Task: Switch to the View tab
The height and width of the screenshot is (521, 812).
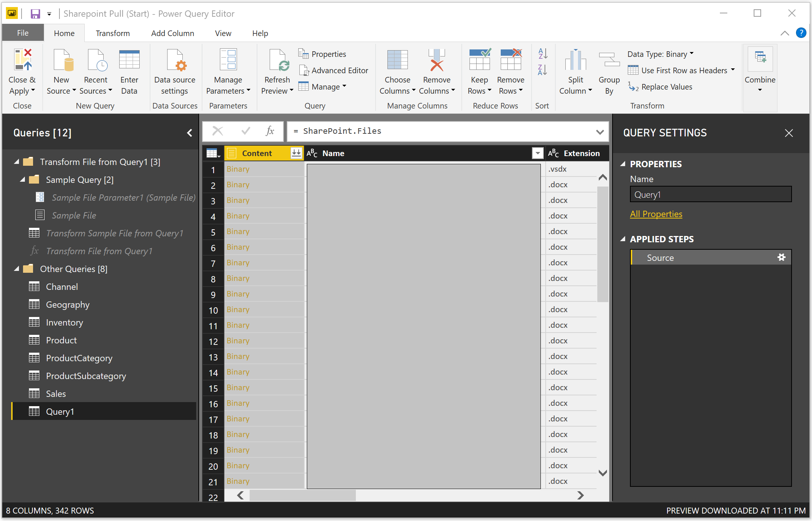Action: coord(223,33)
